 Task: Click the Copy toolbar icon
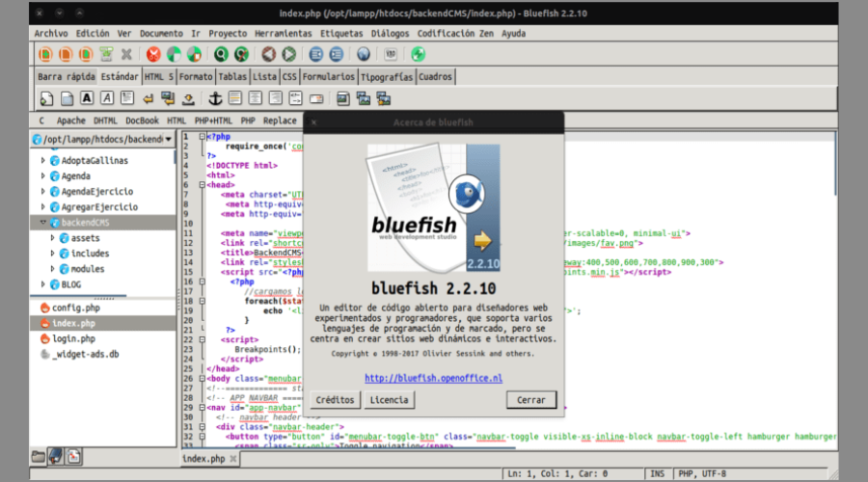coord(174,54)
